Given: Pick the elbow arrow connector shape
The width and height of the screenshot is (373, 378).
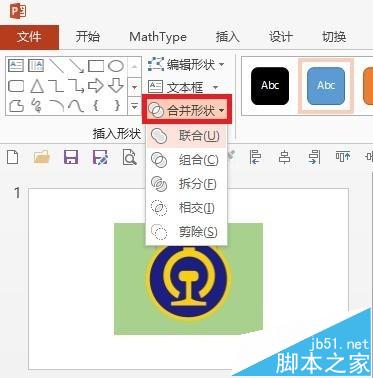Looking at the screenshot, I should pos(76,86).
